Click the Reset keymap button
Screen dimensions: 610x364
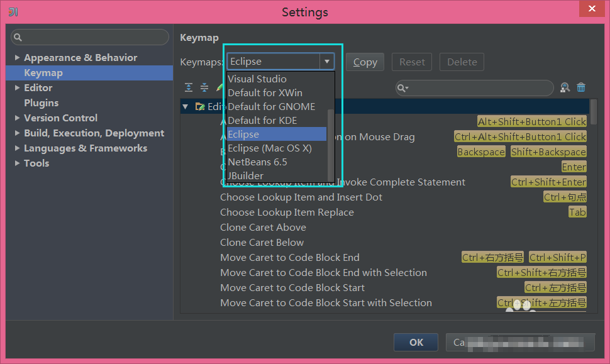click(412, 62)
